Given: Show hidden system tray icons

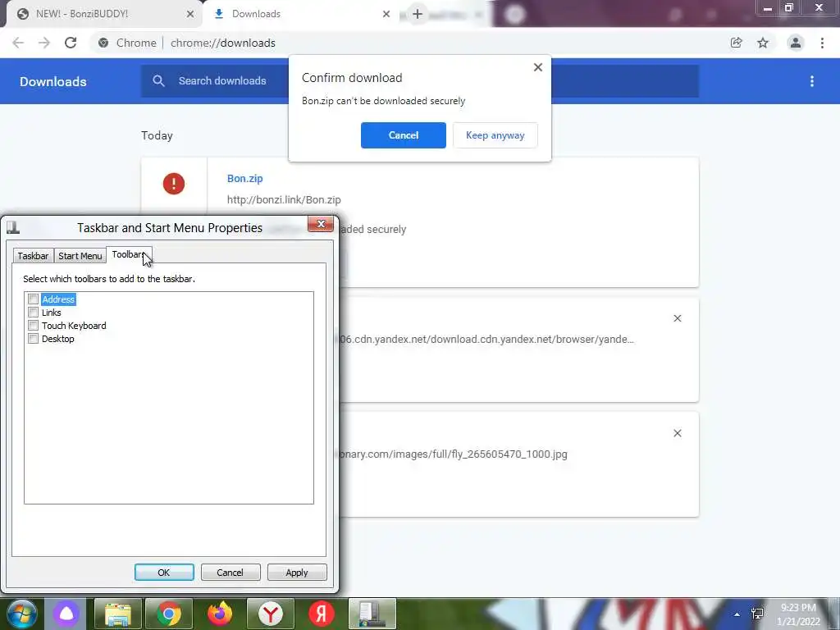Looking at the screenshot, I should [737, 614].
